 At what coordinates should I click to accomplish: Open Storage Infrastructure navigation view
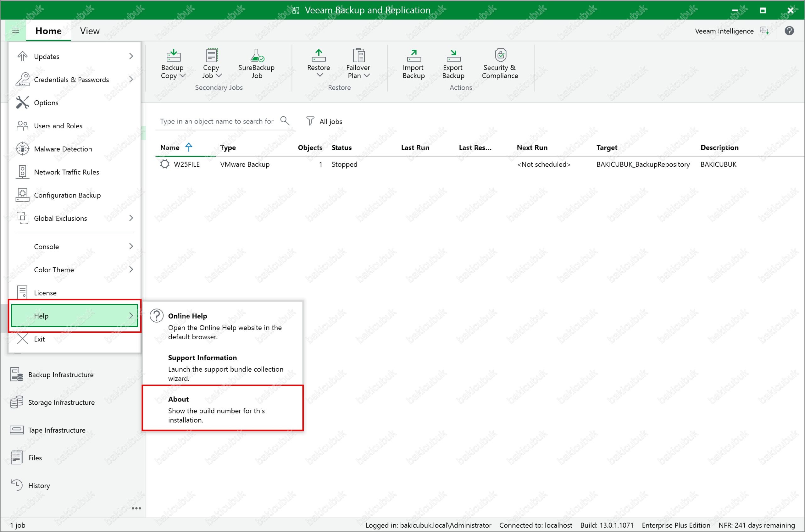point(61,402)
